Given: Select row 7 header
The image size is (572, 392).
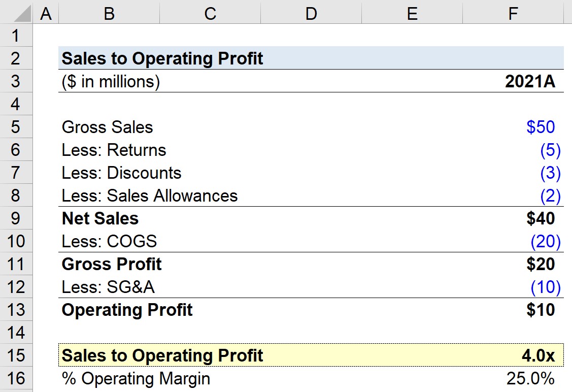Looking at the screenshot, I should click(16, 172).
